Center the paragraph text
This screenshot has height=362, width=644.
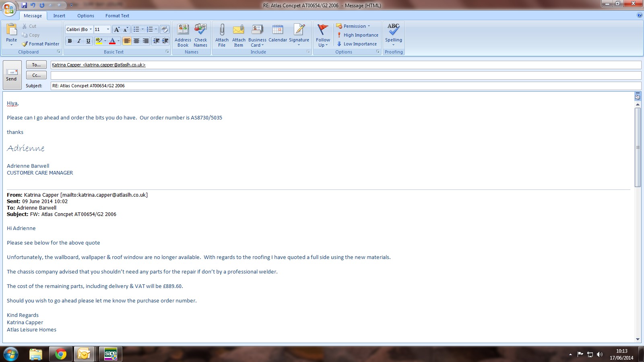click(136, 41)
